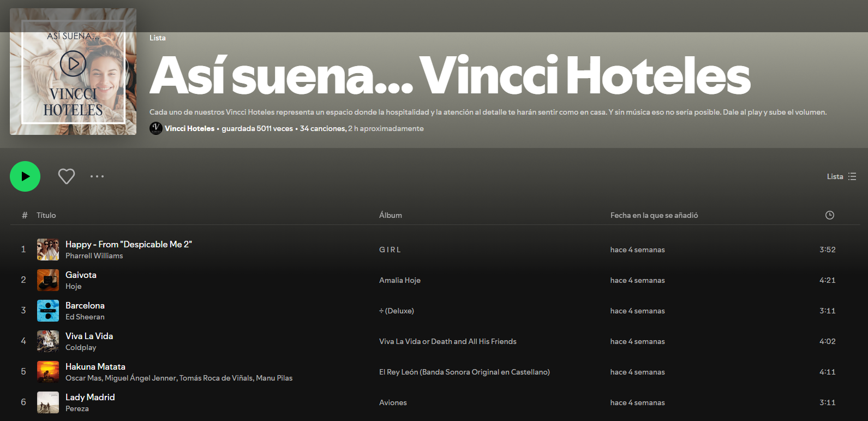Open artist Manu Pilas
Viewport: 868px width, 421px height.
tap(274, 378)
